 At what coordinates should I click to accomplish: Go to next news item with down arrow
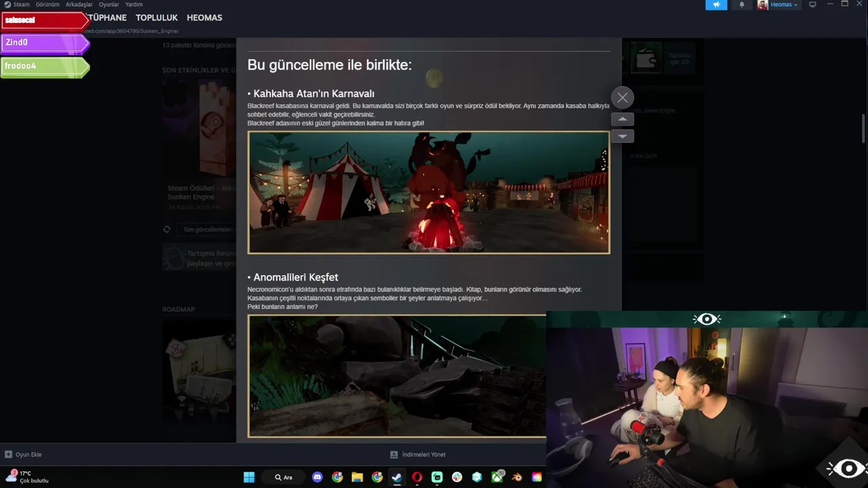tap(623, 136)
